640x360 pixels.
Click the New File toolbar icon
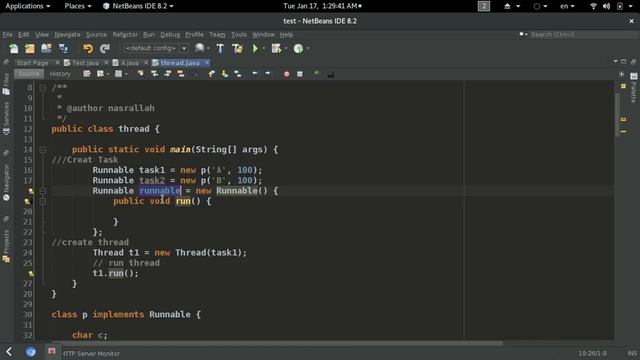13,49
